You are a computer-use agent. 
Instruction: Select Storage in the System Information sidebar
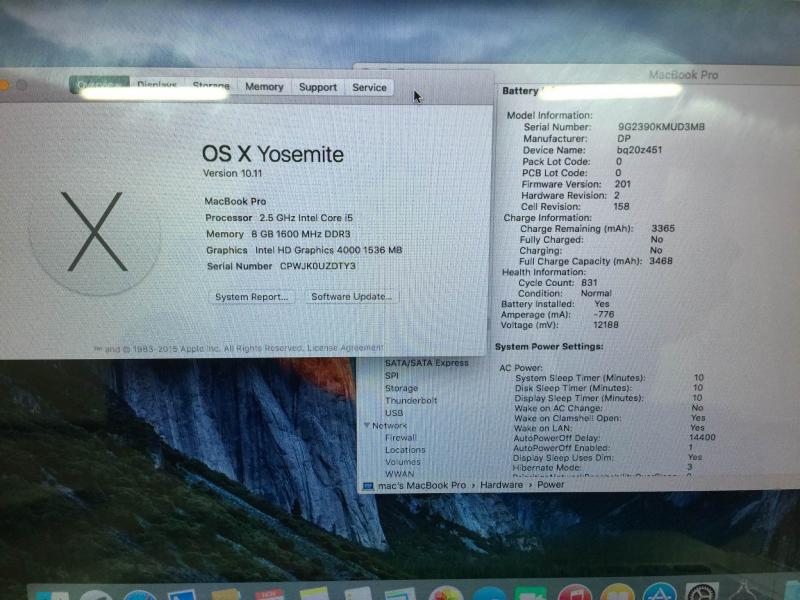[402, 388]
